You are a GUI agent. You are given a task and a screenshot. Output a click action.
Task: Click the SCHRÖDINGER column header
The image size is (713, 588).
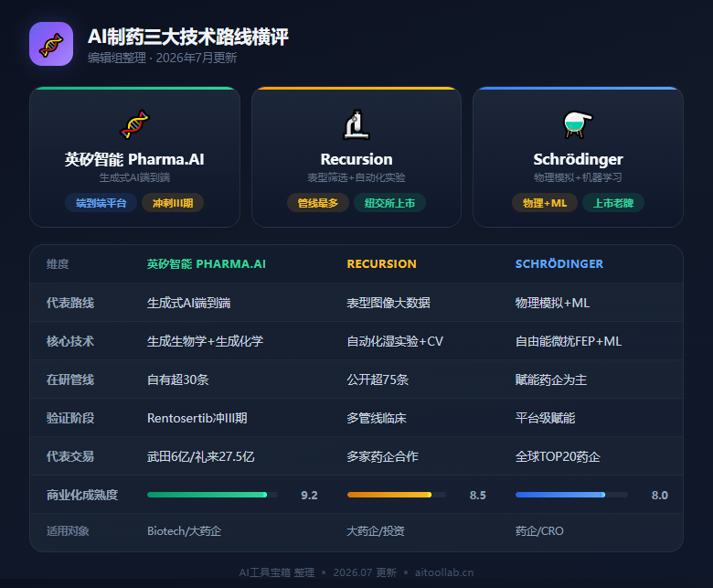(559, 263)
